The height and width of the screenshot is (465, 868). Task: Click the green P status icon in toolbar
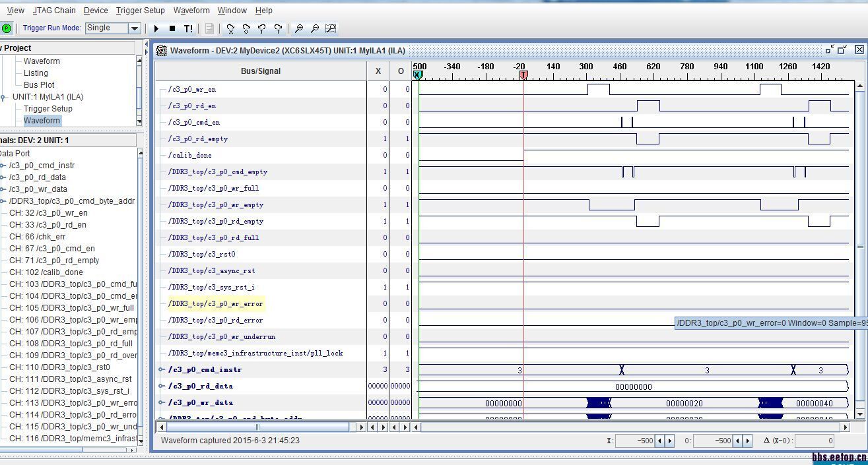[6, 28]
